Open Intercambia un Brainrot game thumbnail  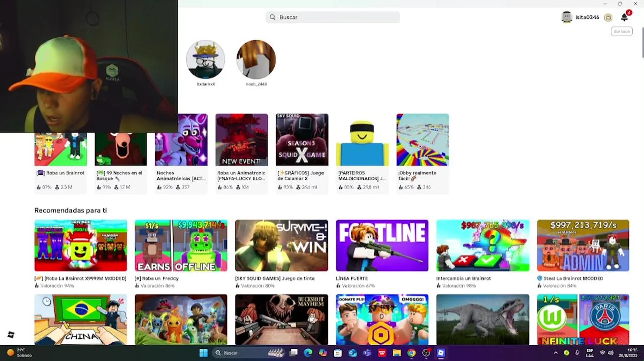tap(482, 246)
